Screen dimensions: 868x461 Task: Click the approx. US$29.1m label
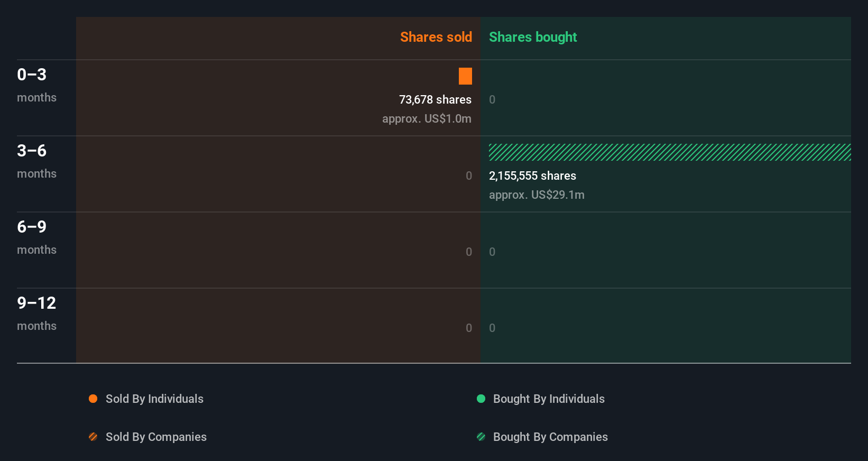pos(537,195)
